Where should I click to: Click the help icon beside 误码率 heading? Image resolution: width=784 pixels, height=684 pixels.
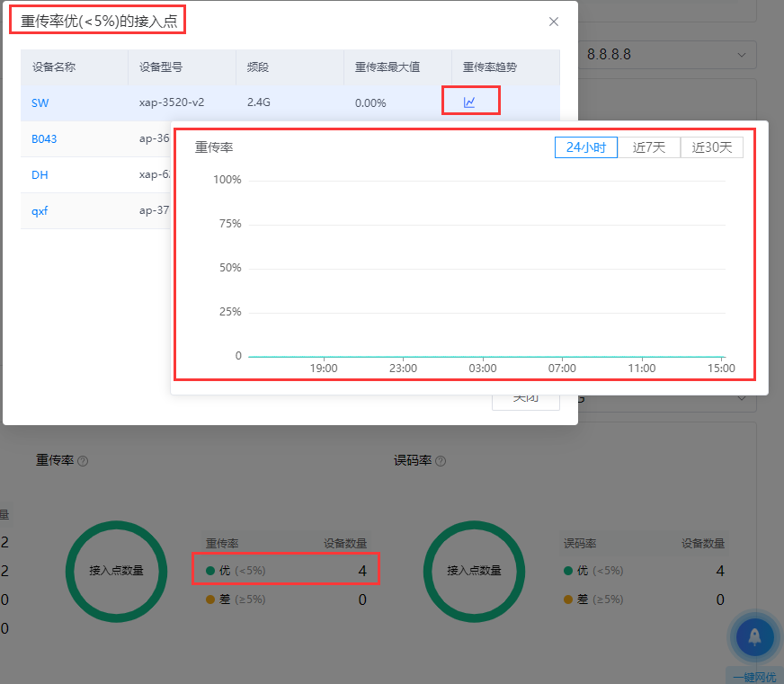click(x=441, y=461)
